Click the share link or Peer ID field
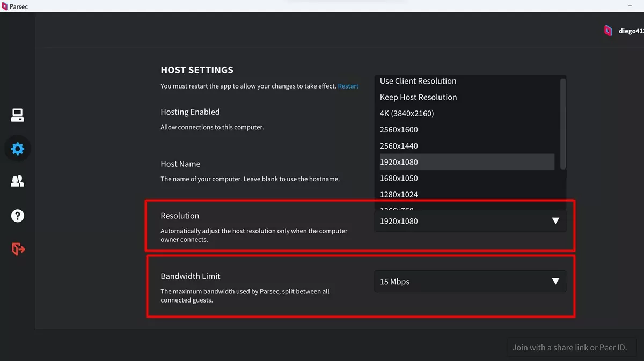The height and width of the screenshot is (361, 644). tap(569, 347)
